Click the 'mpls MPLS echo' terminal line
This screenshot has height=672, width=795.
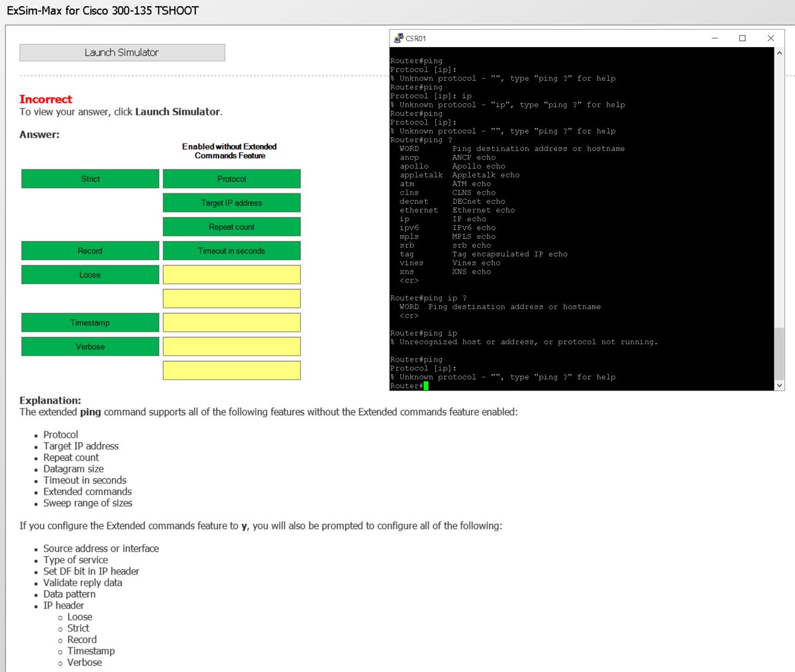[447, 236]
